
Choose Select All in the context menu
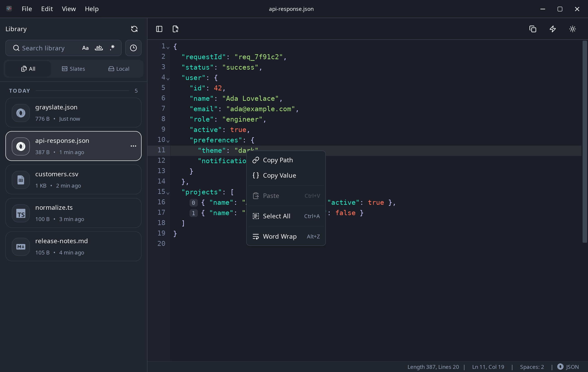(286, 216)
